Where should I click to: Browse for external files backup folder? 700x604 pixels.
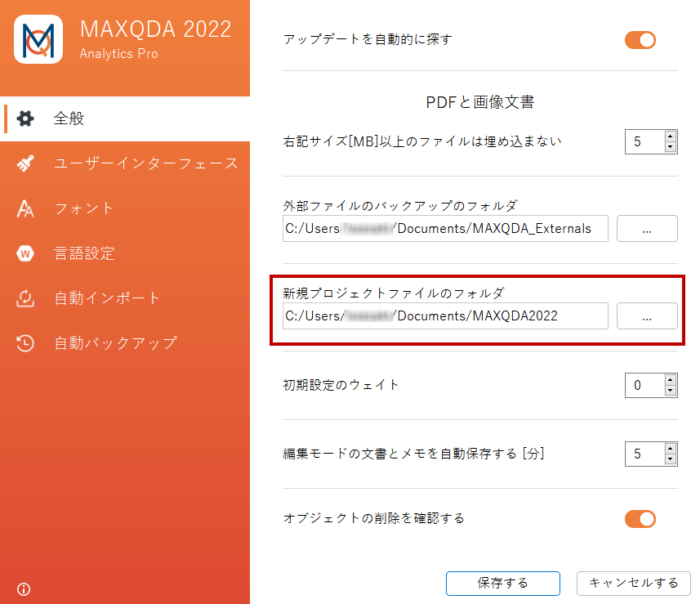pyautogui.click(x=647, y=228)
